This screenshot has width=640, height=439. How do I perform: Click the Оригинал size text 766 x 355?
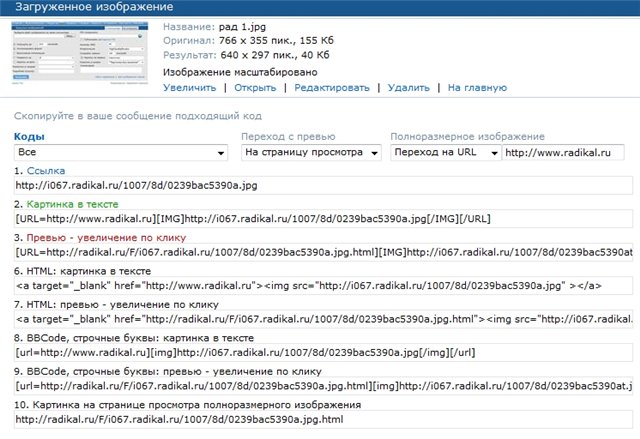[276, 41]
